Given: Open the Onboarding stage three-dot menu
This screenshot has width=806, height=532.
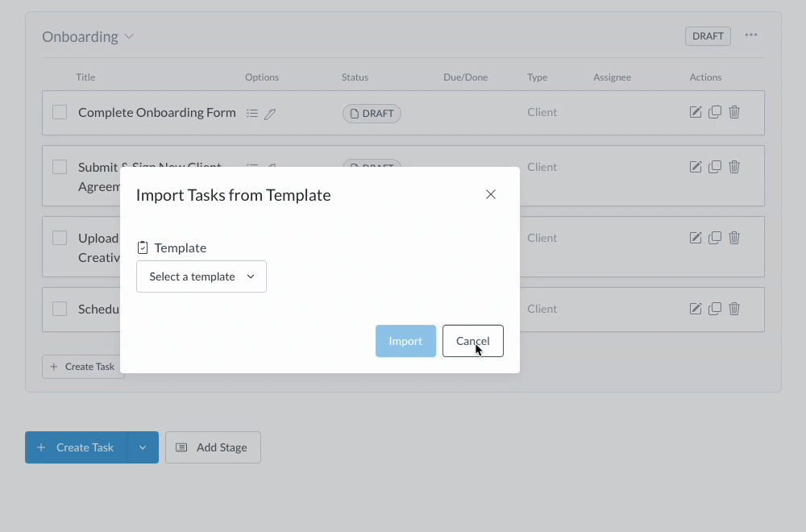Looking at the screenshot, I should [751, 35].
